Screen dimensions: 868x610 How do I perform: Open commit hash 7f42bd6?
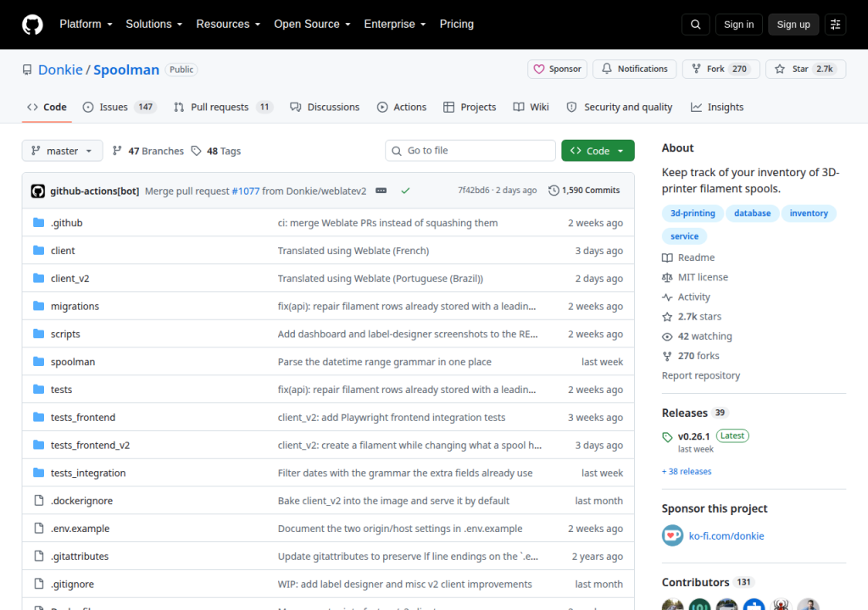473,191
